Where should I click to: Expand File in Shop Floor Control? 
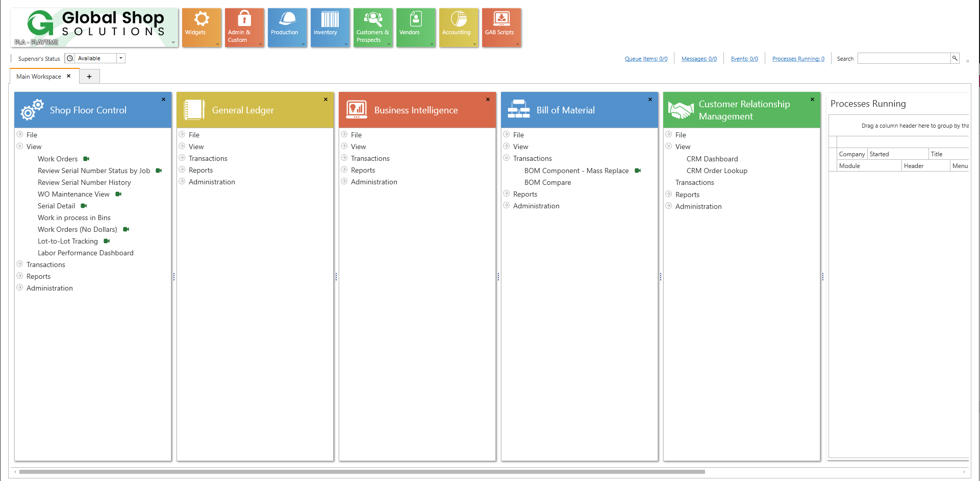[x=20, y=134]
